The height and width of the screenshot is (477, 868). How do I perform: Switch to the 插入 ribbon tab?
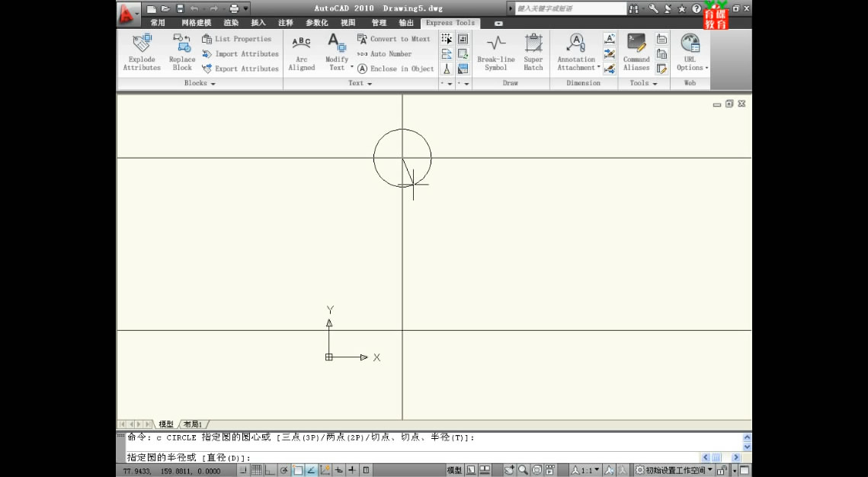258,23
